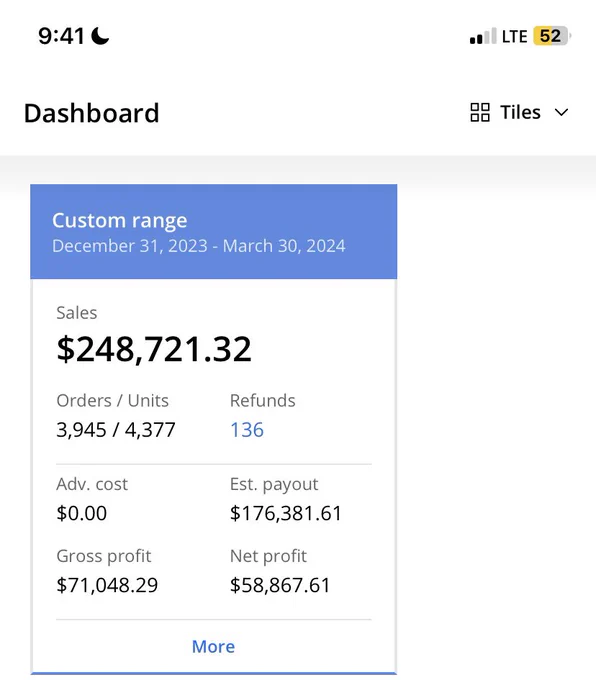Viewport: 596px width, 680px height.
Task: Select the Orders / Units value 3,945 / 4,377
Action: 116,430
